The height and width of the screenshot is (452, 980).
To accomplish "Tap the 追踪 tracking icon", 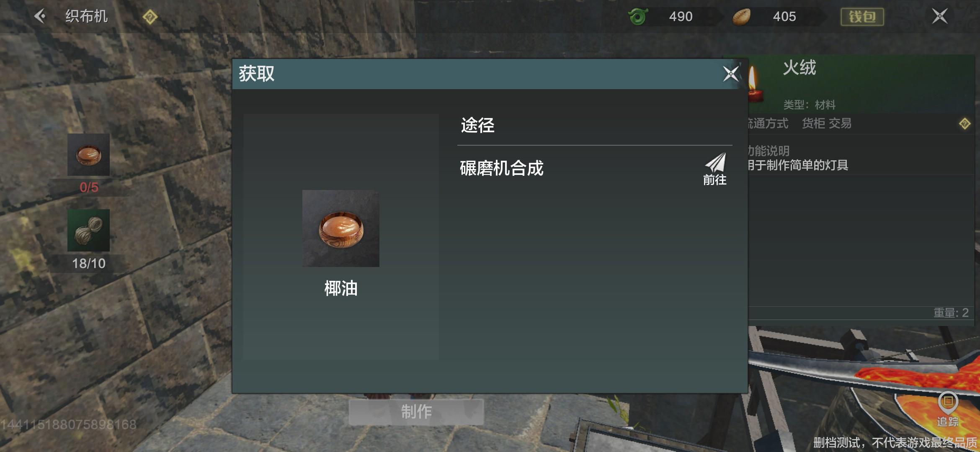I will click(x=948, y=409).
